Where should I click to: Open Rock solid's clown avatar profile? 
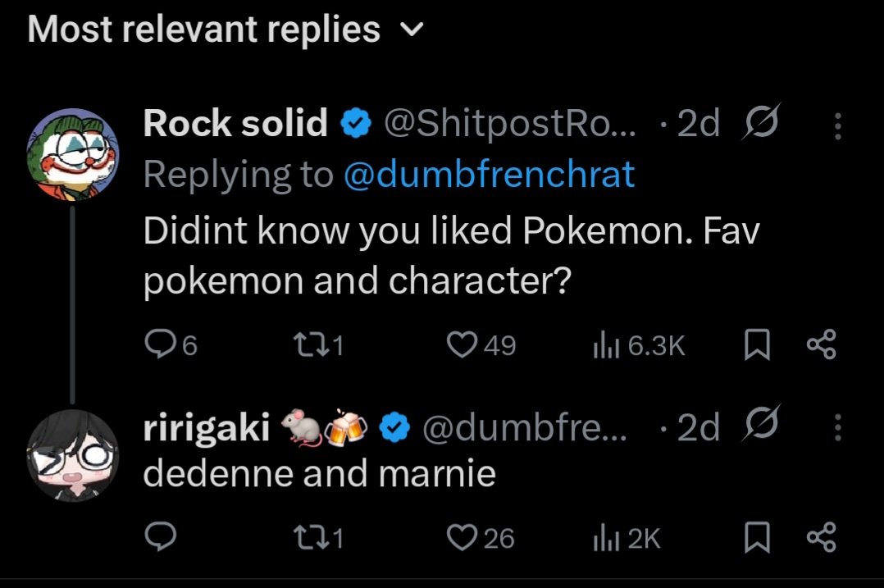73,153
